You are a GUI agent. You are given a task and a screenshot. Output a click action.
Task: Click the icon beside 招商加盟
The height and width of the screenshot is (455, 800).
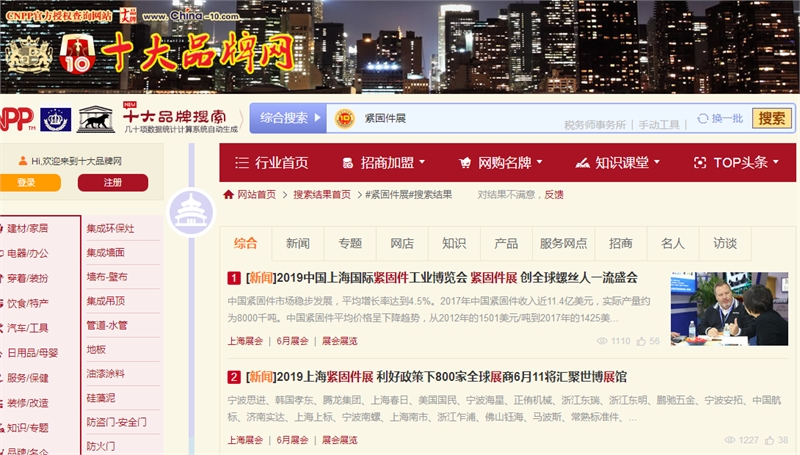[347, 163]
